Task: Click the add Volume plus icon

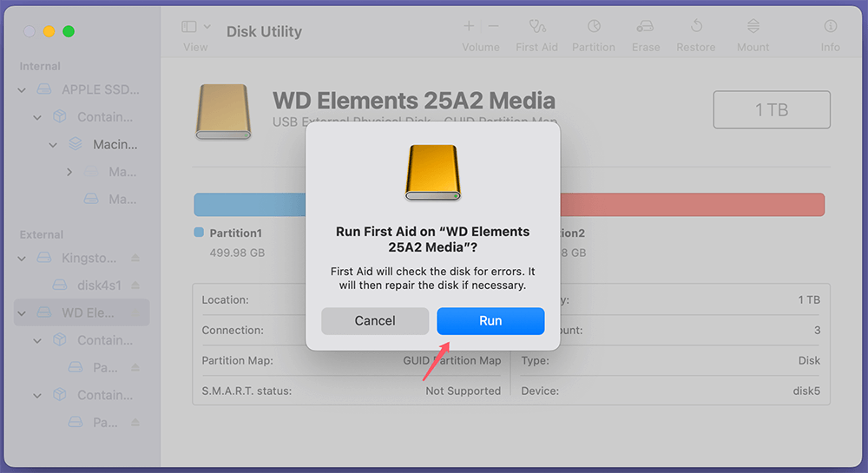Action: (469, 26)
